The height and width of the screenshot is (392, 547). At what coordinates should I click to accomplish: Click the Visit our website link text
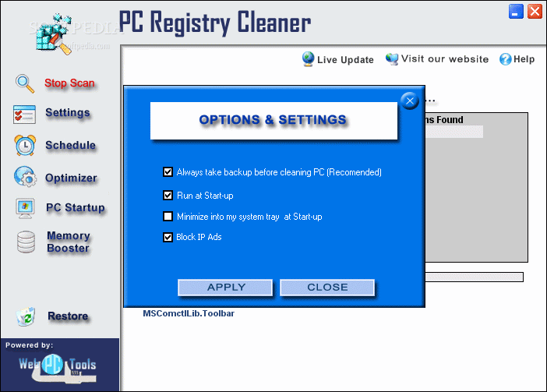[445, 59]
